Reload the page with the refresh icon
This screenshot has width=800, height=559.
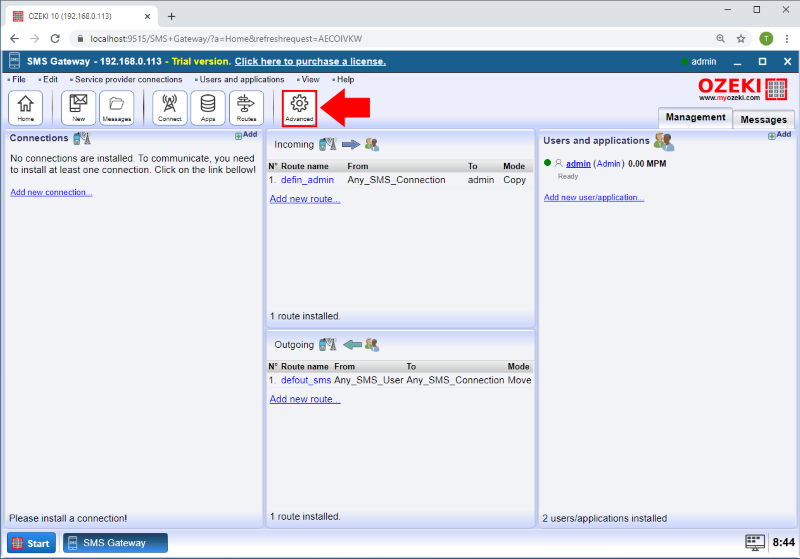[x=55, y=39]
